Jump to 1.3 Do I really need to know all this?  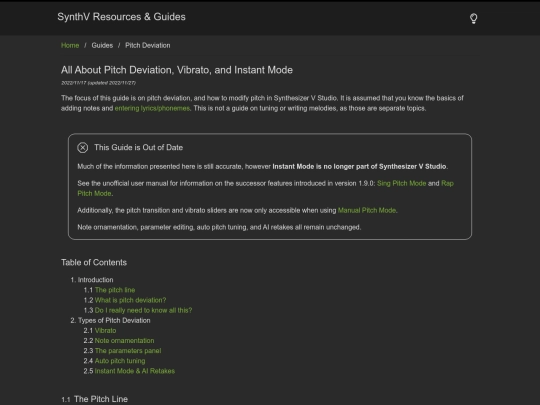coord(143,310)
